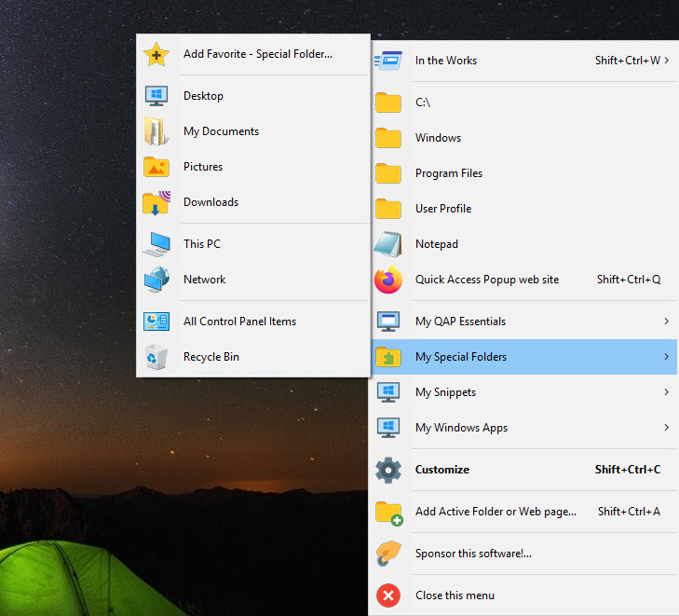Click the My Windows Apps monitor icon

click(388, 428)
